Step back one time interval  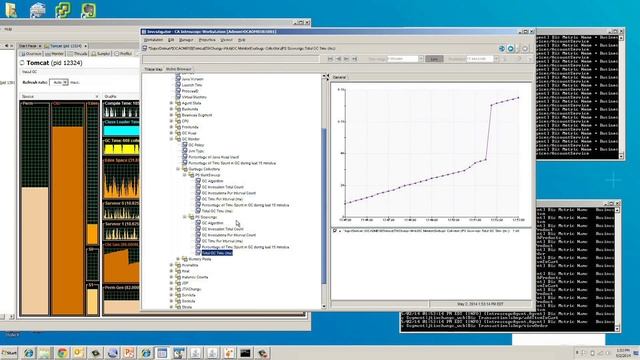(338, 59)
